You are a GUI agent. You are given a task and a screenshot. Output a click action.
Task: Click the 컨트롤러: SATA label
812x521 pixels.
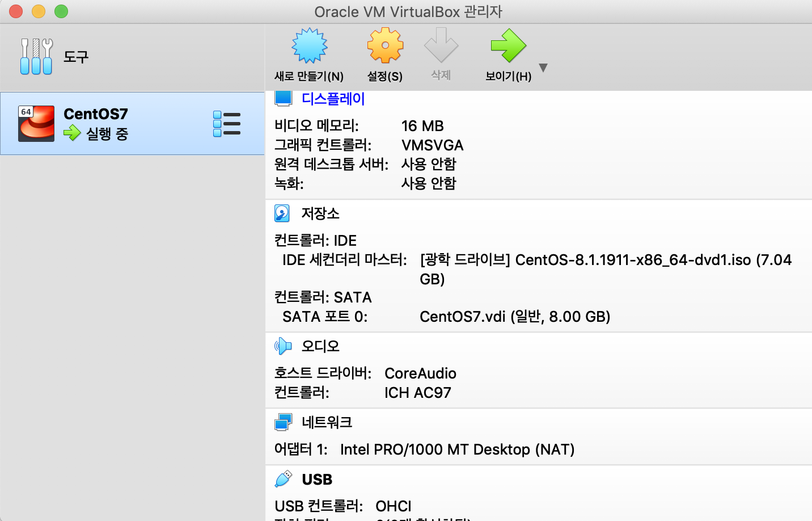(x=323, y=297)
